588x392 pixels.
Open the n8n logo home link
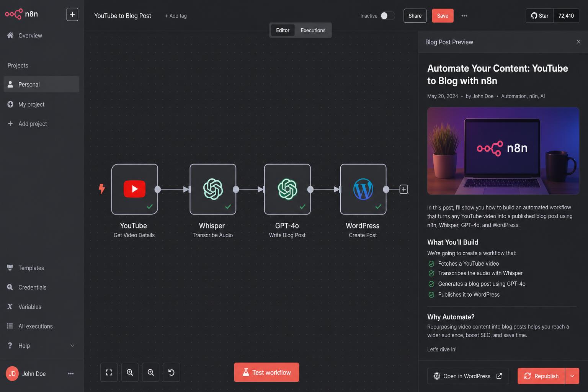coord(21,14)
